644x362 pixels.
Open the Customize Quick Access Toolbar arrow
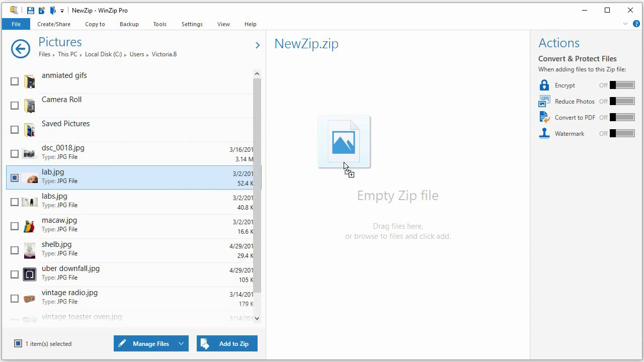pos(62,11)
